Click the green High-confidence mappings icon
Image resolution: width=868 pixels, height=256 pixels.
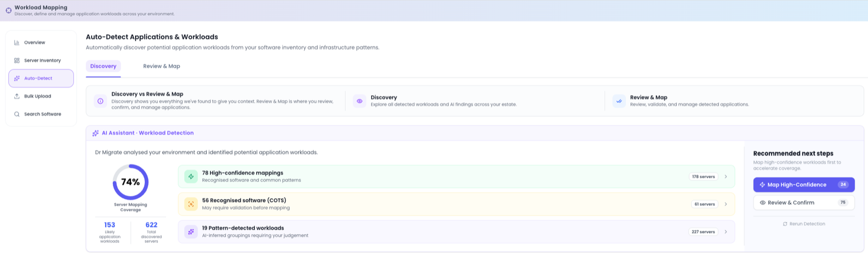click(x=191, y=176)
